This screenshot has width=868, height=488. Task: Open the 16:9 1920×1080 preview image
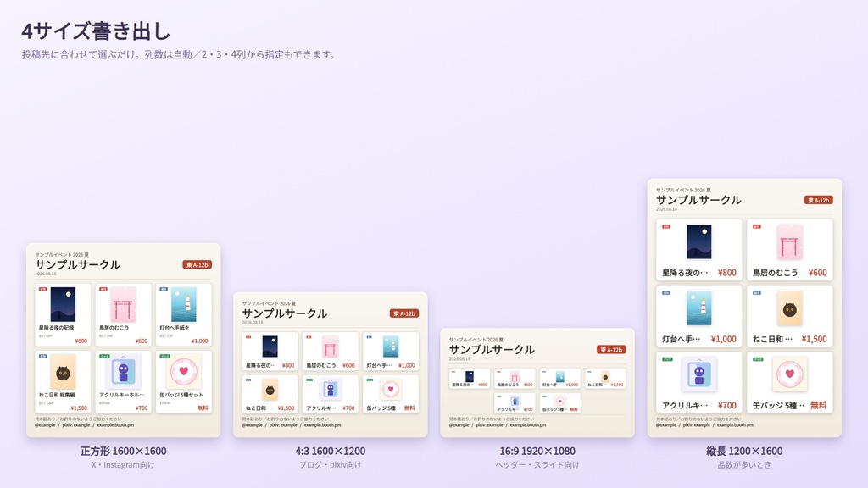(x=537, y=383)
